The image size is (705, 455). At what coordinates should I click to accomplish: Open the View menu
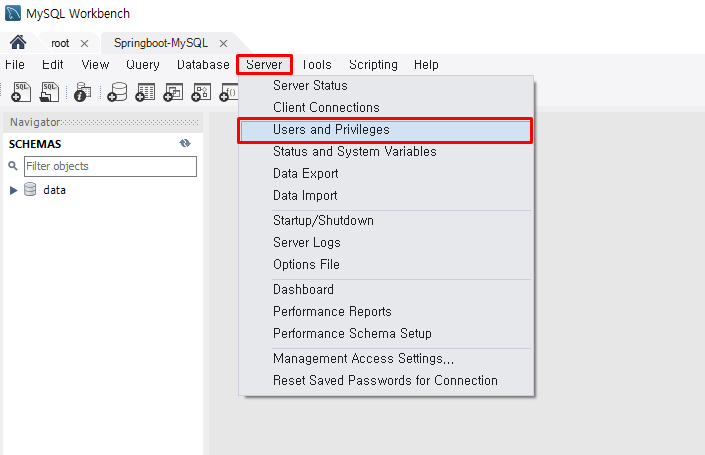(x=95, y=65)
